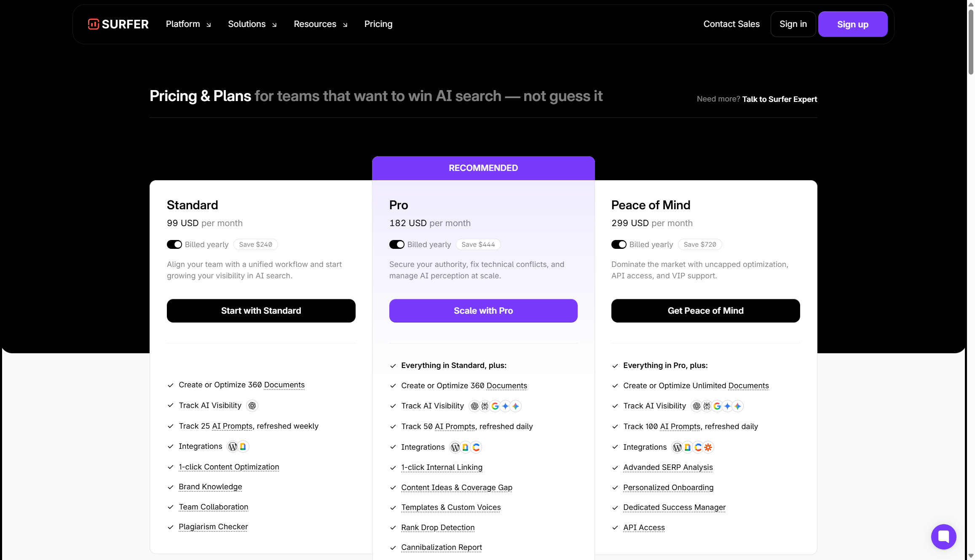This screenshot has height=560, width=975.
Task: Click the Google icon in Peace of Mind visibility row
Action: 718,406
